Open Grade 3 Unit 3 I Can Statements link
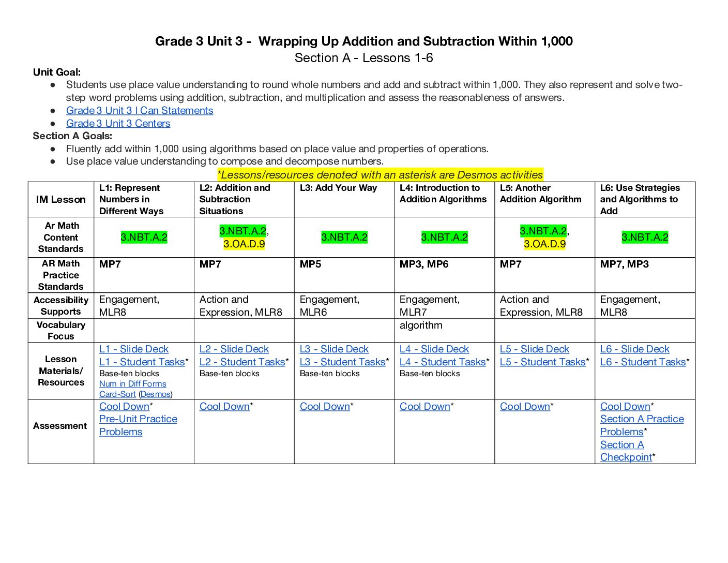This screenshot has width=728, height=563. tap(140, 110)
